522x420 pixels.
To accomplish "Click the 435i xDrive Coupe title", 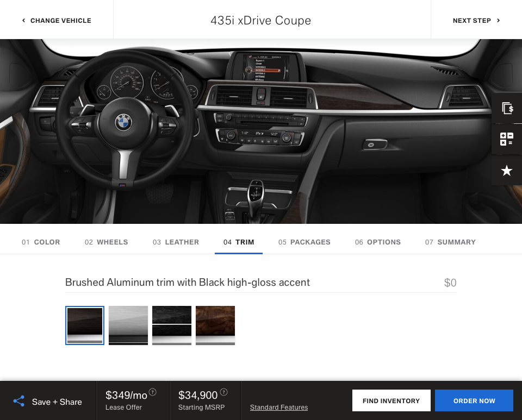I will [260, 21].
